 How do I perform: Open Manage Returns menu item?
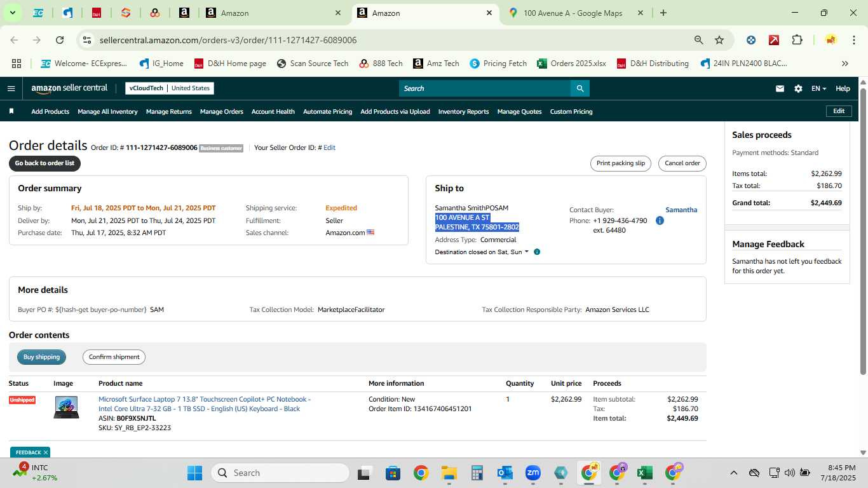point(169,112)
